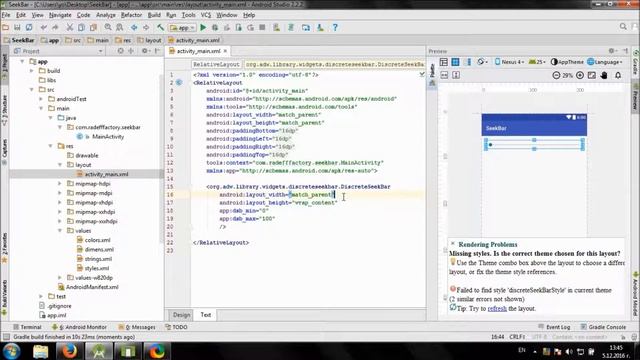Run the app with green play button
640x360 pixels.
tap(203, 27)
